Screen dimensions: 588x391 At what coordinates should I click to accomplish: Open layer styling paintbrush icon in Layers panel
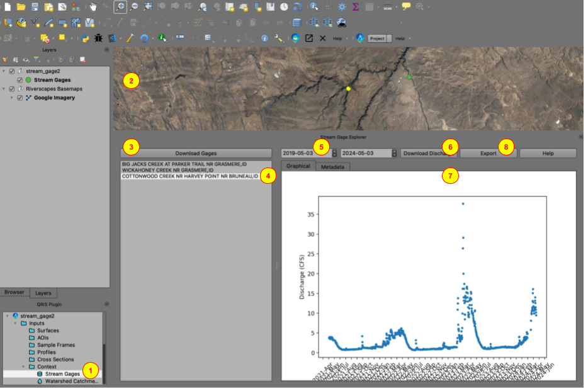coord(5,60)
